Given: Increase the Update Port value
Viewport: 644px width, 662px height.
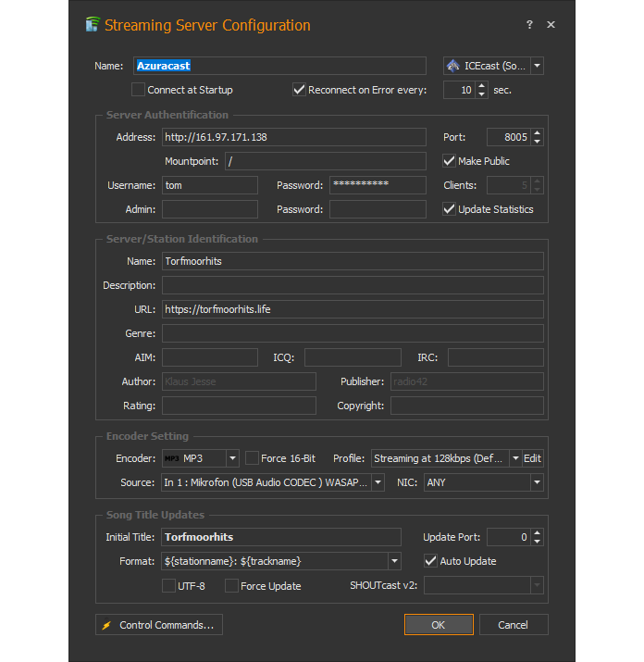Looking at the screenshot, I should coord(537,532).
